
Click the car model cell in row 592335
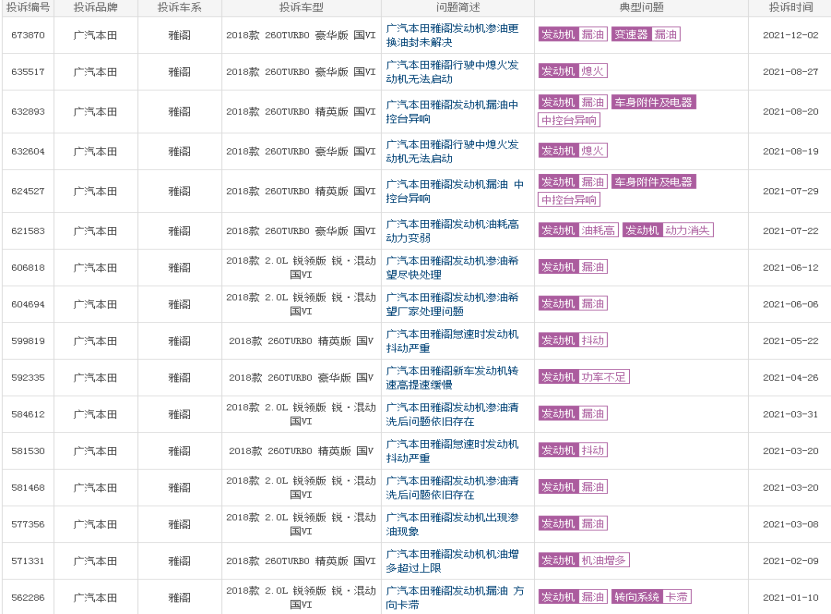point(301,378)
